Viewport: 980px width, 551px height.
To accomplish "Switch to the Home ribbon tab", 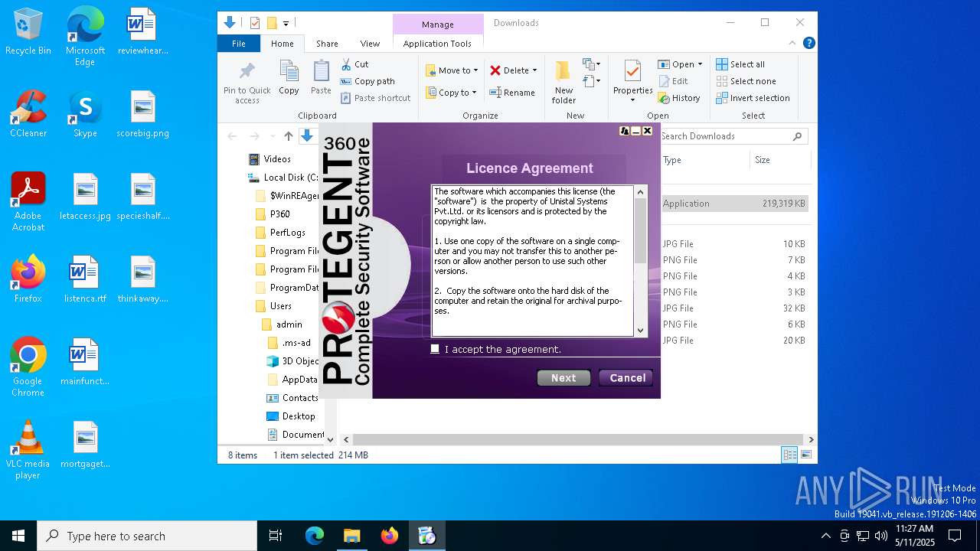I will coord(283,44).
